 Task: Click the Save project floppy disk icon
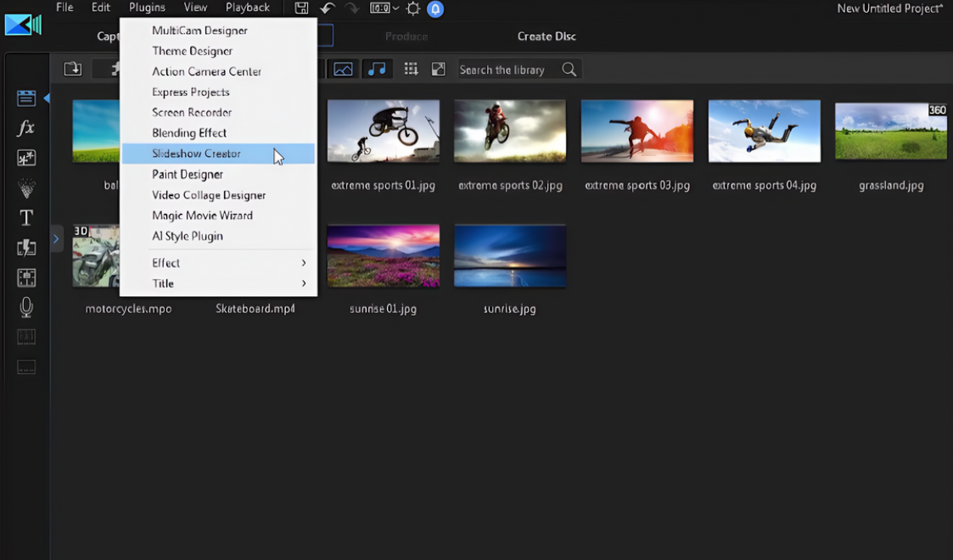[301, 8]
